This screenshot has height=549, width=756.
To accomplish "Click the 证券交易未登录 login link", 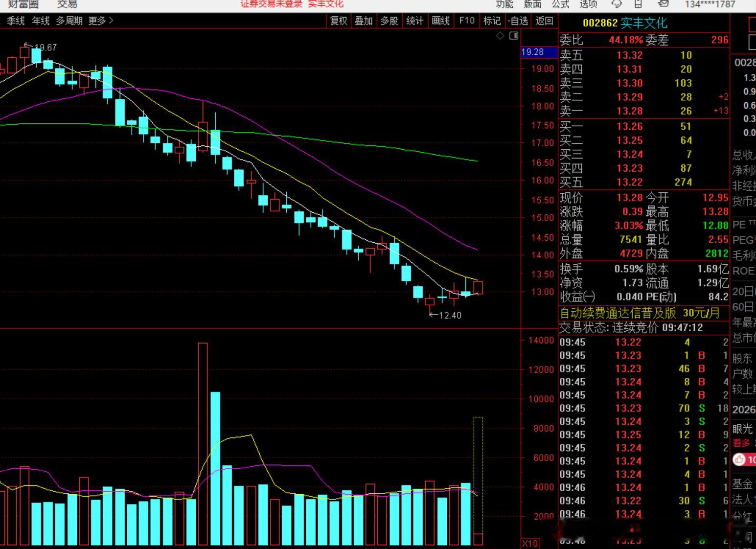I will click(271, 4).
